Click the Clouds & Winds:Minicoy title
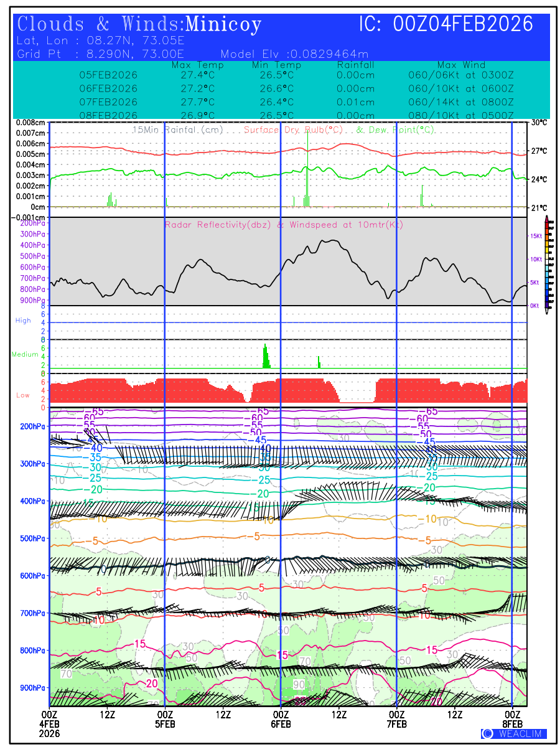This screenshot has width=560, height=747. 139,24
